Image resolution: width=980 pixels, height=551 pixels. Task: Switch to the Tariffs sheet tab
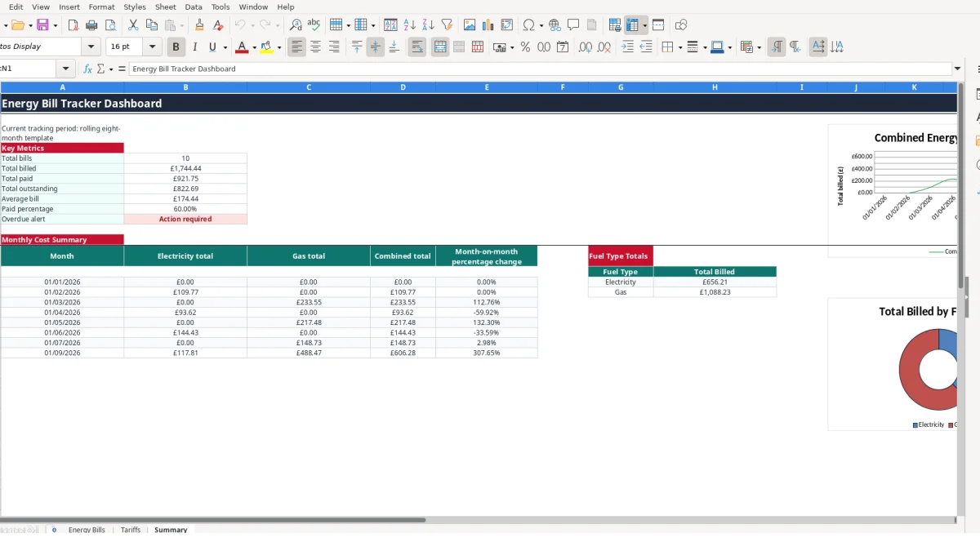point(131,530)
